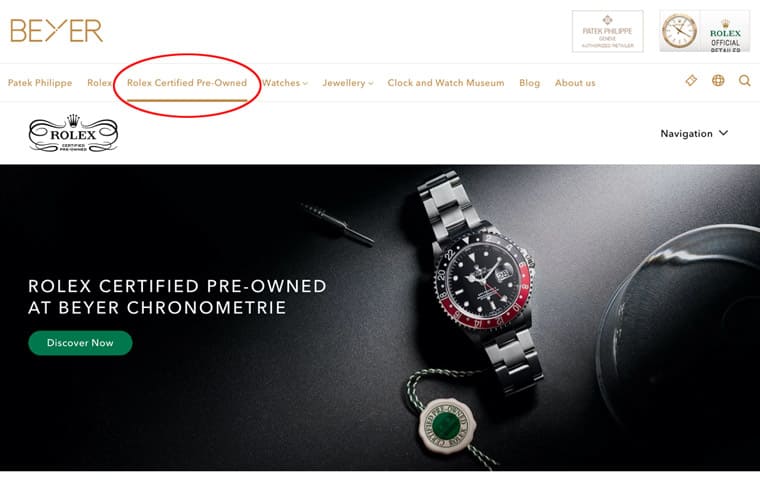760x502 pixels.
Task: Go to Clock and Watch Museum
Action: pyautogui.click(x=445, y=83)
